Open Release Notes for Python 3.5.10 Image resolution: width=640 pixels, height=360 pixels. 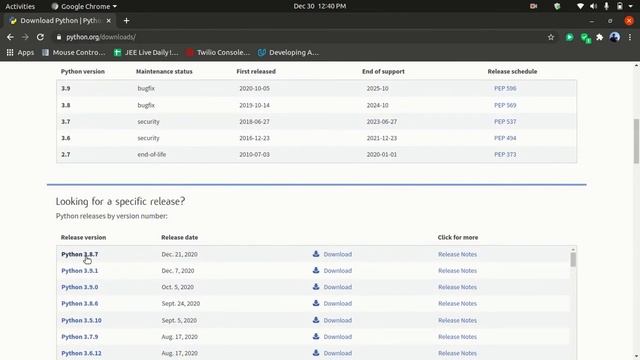[x=457, y=320]
